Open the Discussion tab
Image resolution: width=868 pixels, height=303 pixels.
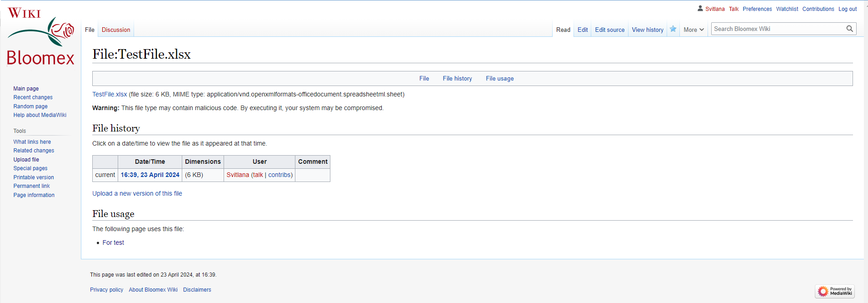click(116, 30)
